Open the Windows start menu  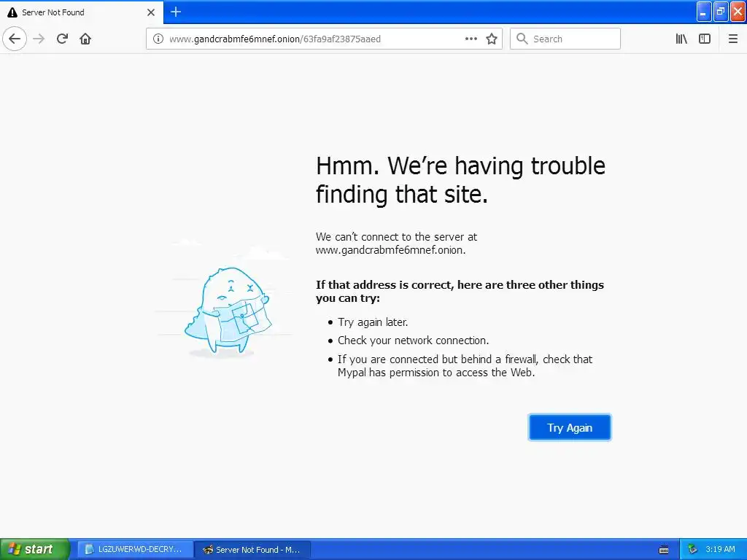(x=34, y=549)
